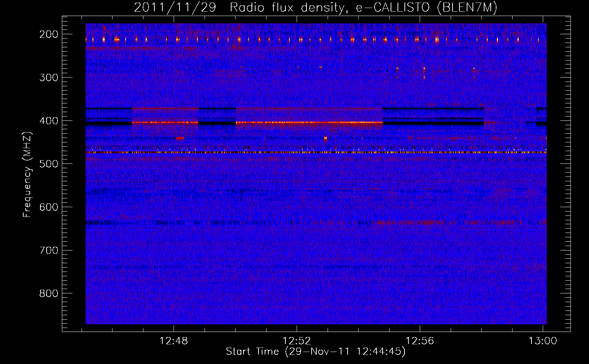Click the 300 frequency tick label
The height and width of the screenshot is (364, 589).
49,78
